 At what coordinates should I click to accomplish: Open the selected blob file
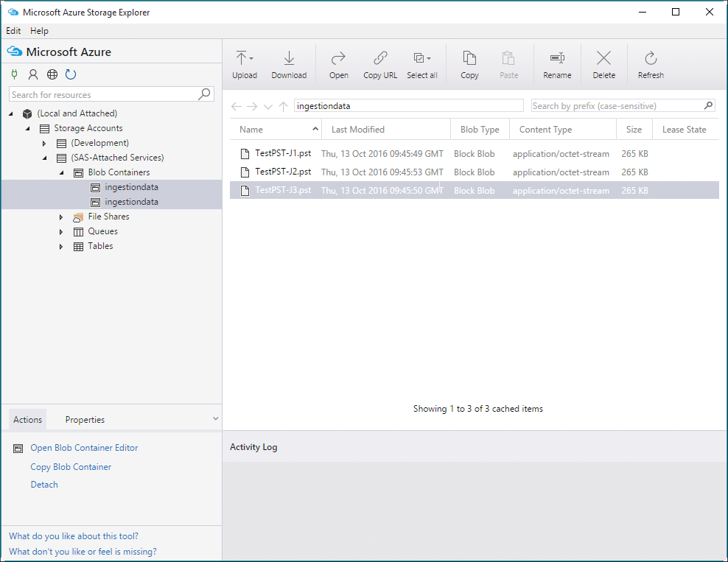pos(338,65)
